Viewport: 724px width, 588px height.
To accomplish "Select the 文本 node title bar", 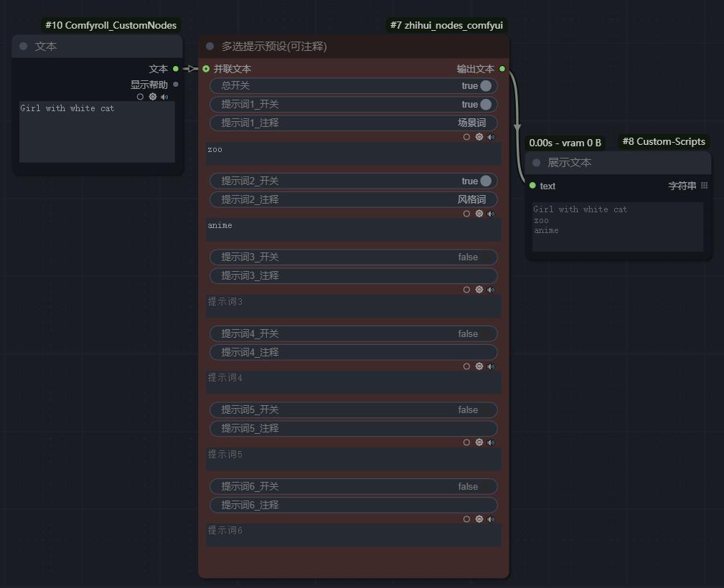I will pyautogui.click(x=97, y=46).
